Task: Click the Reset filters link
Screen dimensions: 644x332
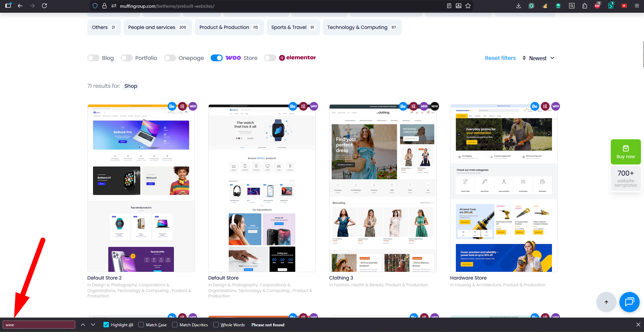Action: tap(500, 58)
